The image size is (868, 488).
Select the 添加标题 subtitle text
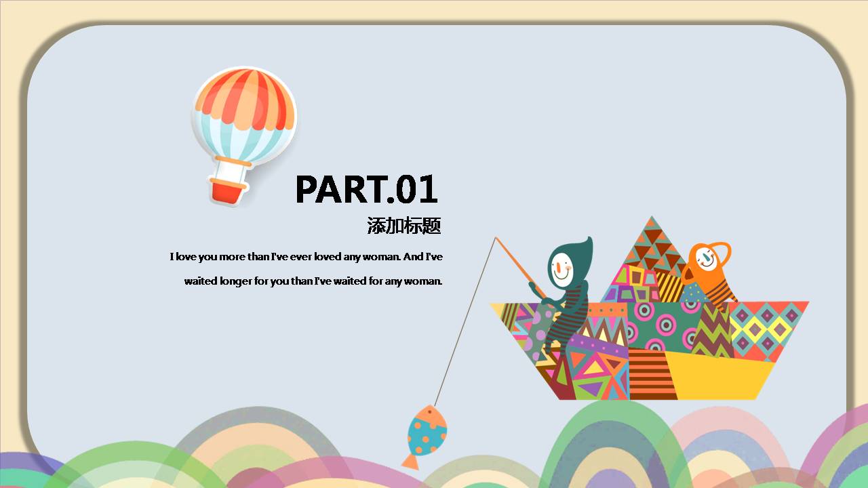pos(404,226)
